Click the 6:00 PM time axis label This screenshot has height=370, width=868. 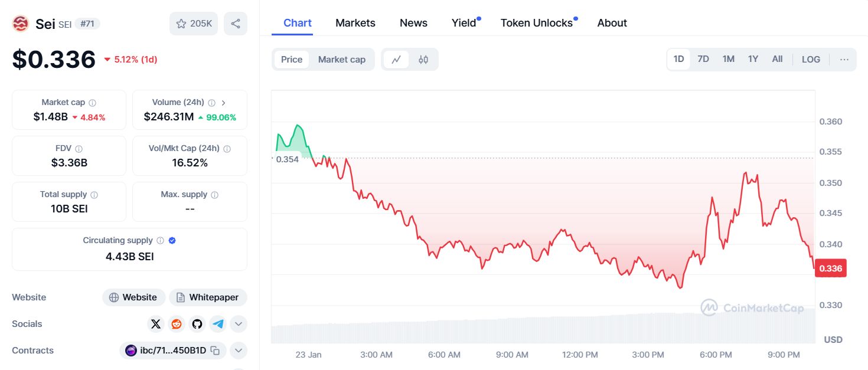coord(716,355)
